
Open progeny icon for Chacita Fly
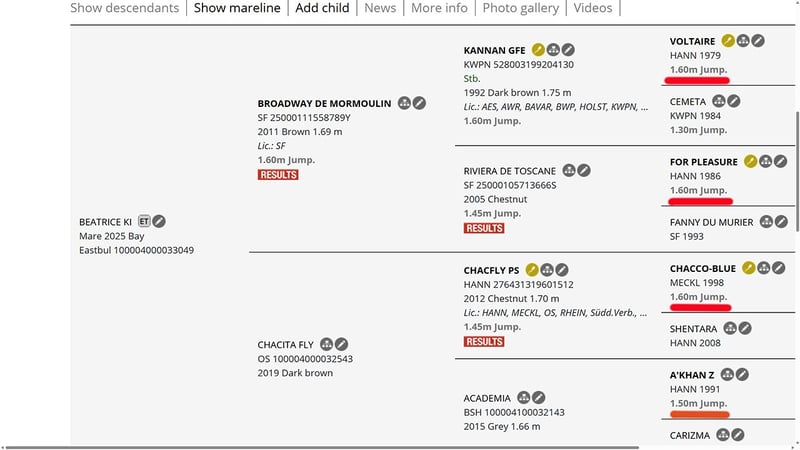click(327, 345)
